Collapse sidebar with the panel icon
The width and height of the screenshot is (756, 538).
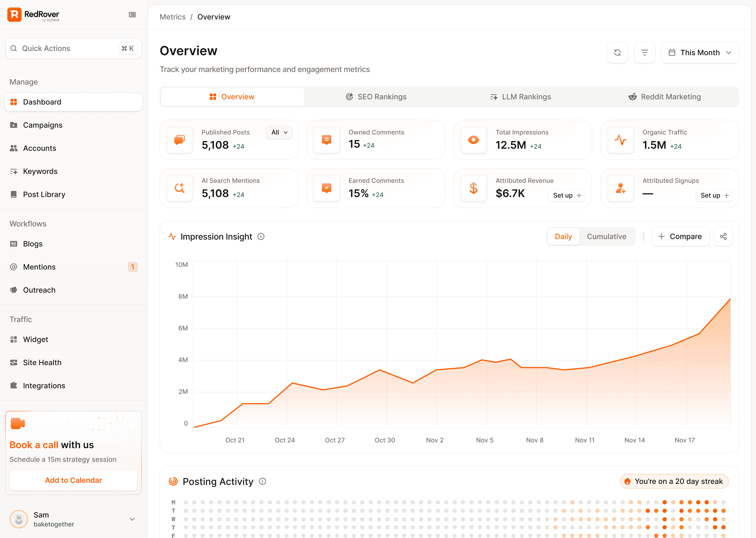(132, 15)
